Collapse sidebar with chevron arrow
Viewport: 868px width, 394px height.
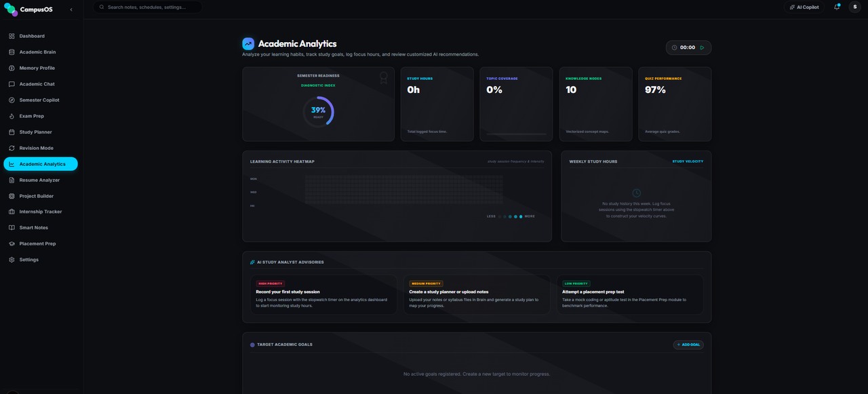pyautogui.click(x=71, y=9)
